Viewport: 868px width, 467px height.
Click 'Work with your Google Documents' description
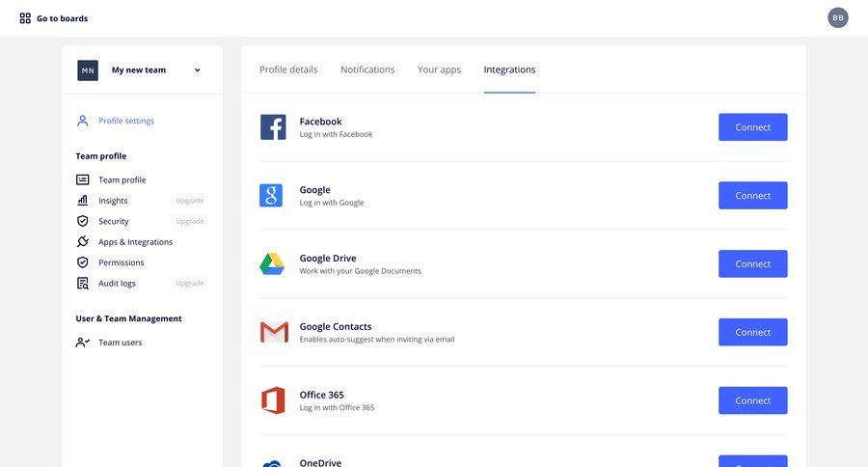coord(361,271)
